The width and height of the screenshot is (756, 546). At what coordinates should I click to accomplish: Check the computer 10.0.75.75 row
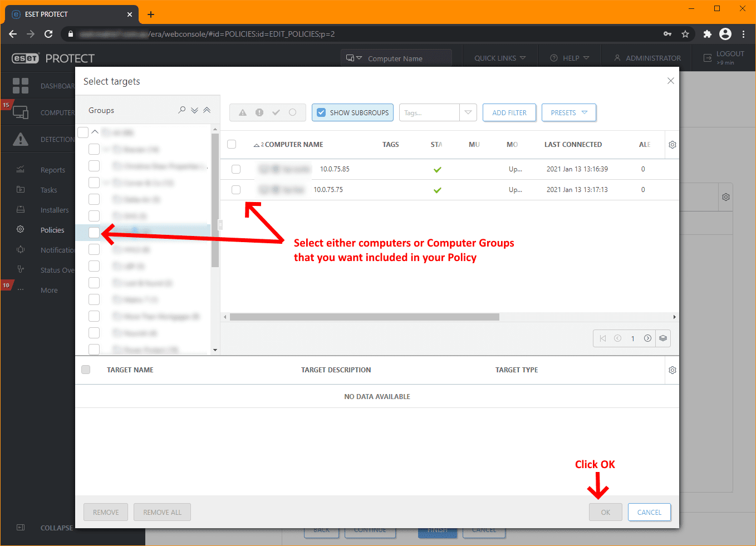coord(236,190)
